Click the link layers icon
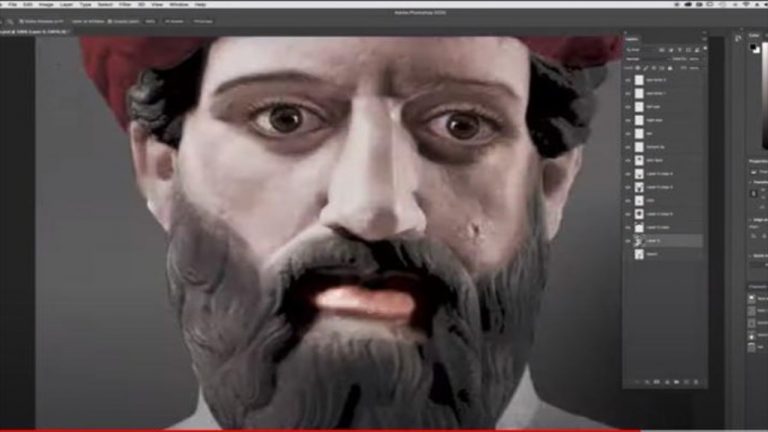This screenshot has width=768, height=432. (639, 382)
